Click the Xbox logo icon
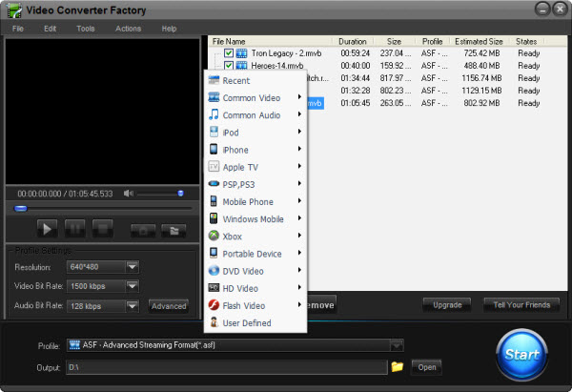The image size is (572, 392). tap(214, 236)
